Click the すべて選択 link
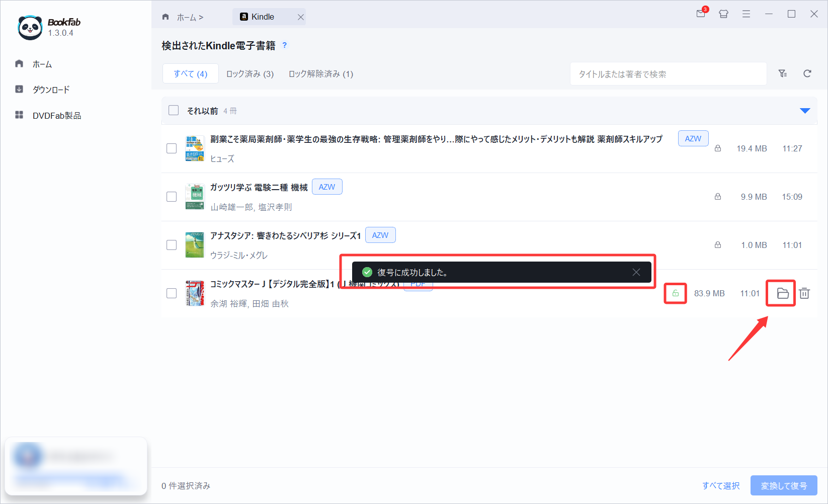The image size is (828, 504). point(721,486)
